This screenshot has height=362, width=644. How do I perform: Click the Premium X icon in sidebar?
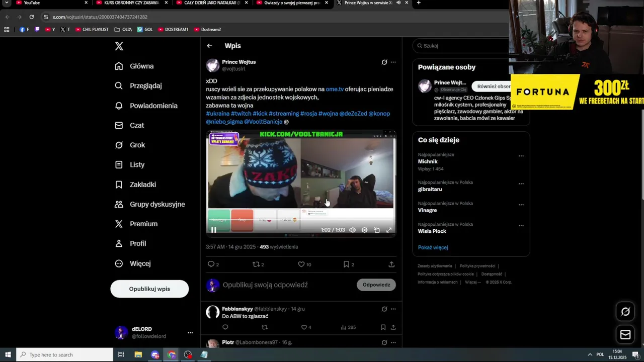tap(119, 224)
